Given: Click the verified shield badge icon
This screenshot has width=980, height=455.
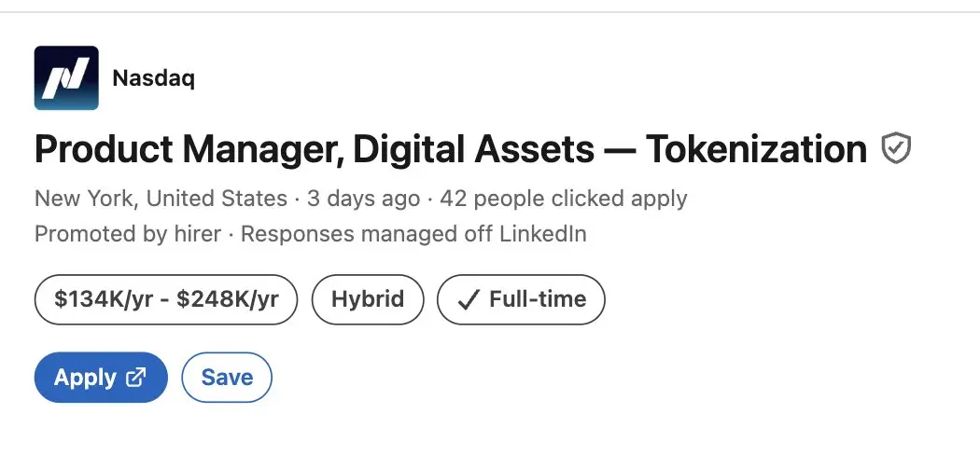Looking at the screenshot, I should [x=896, y=148].
